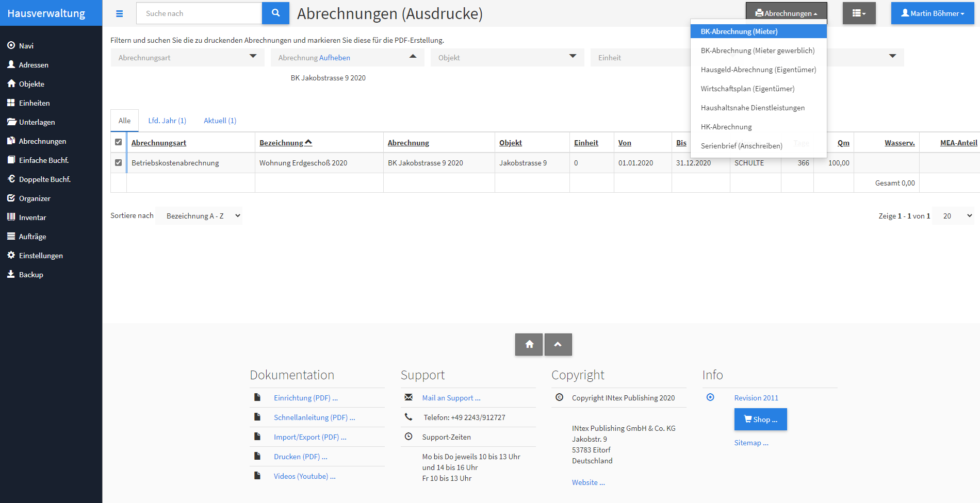Open Doppelte Buchf. in the sidebar

44,179
